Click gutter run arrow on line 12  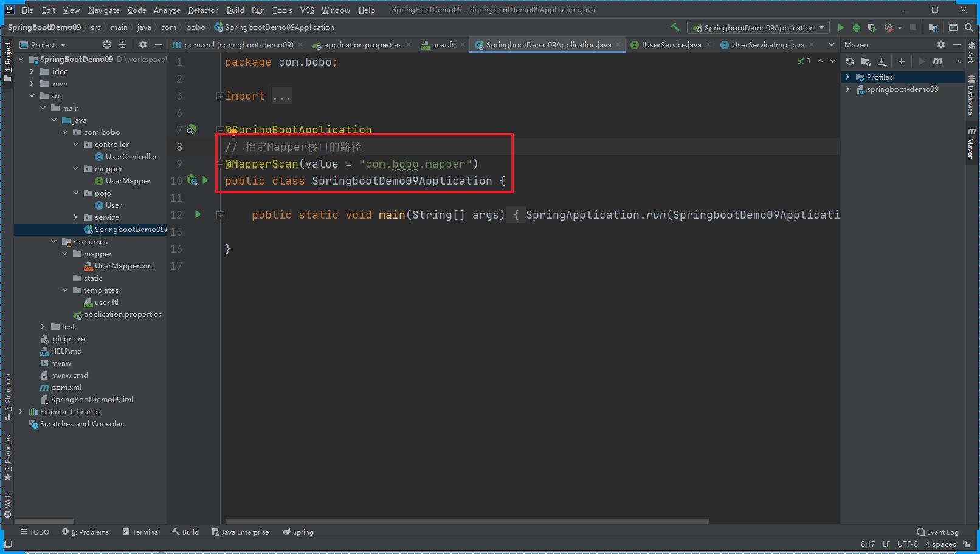pos(198,214)
